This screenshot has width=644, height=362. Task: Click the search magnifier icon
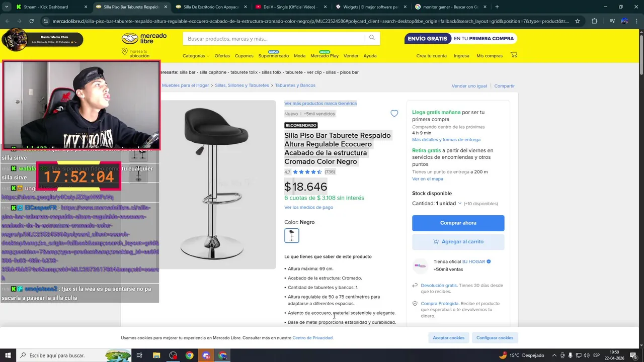[x=372, y=38]
